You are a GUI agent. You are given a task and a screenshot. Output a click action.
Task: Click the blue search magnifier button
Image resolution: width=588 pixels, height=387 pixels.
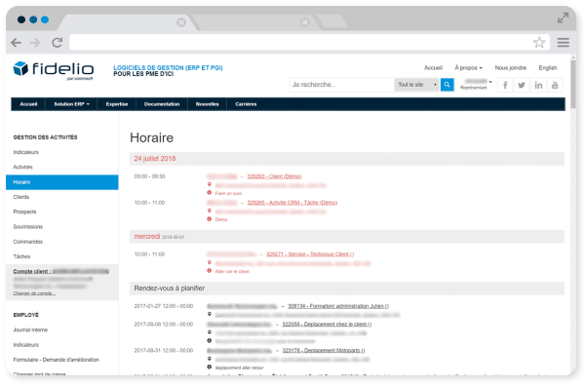447,85
